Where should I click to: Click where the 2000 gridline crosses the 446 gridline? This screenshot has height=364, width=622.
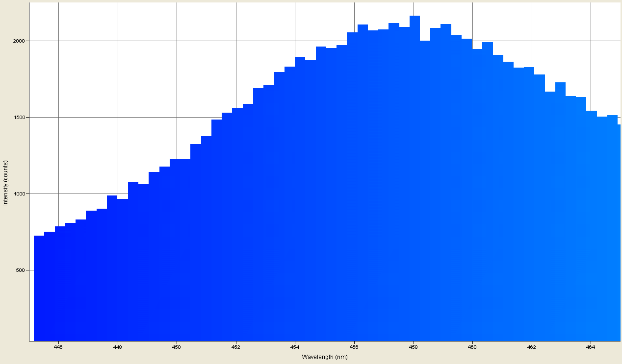(x=58, y=41)
